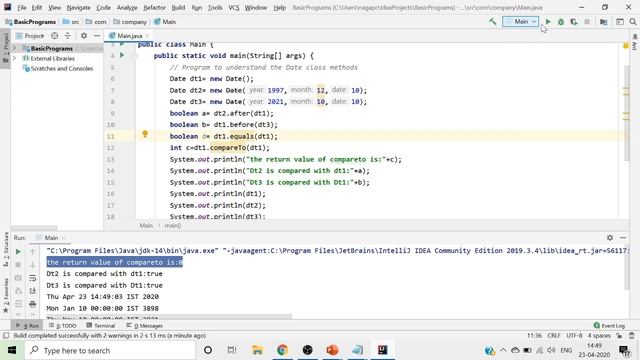Expand the BasicPrograms project node

pyautogui.click(x=15, y=48)
